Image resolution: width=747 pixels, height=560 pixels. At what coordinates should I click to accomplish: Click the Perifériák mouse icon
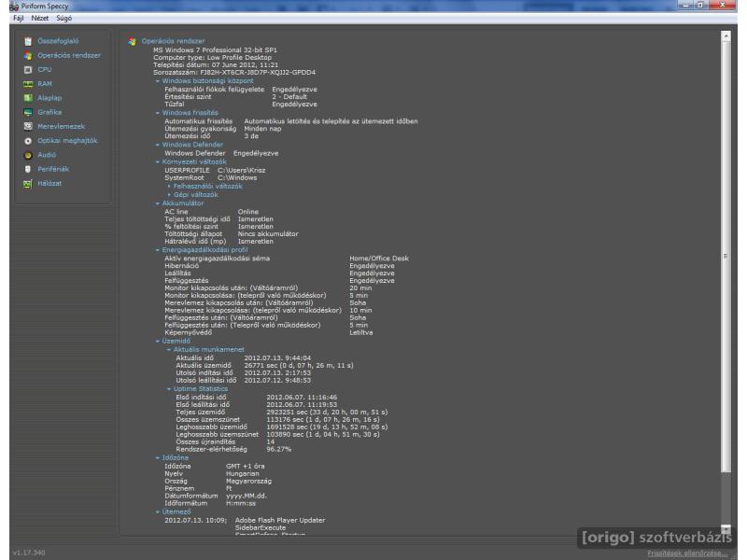(28, 170)
